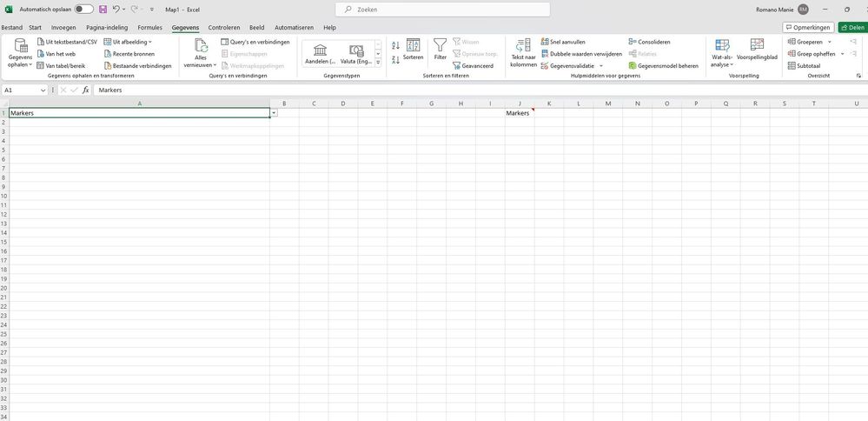The image size is (868, 421).
Task: Open Gegevensmodel beheren
Action: pos(663,66)
